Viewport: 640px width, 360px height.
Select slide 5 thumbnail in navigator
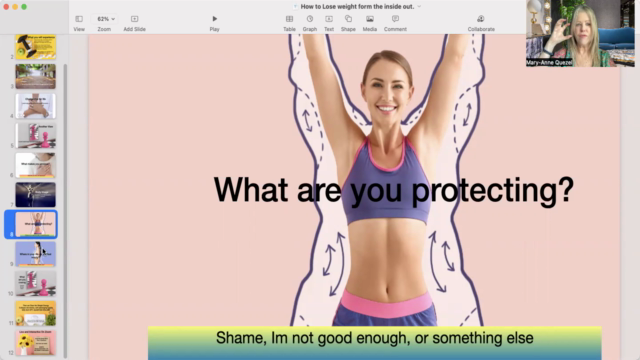tap(36, 136)
